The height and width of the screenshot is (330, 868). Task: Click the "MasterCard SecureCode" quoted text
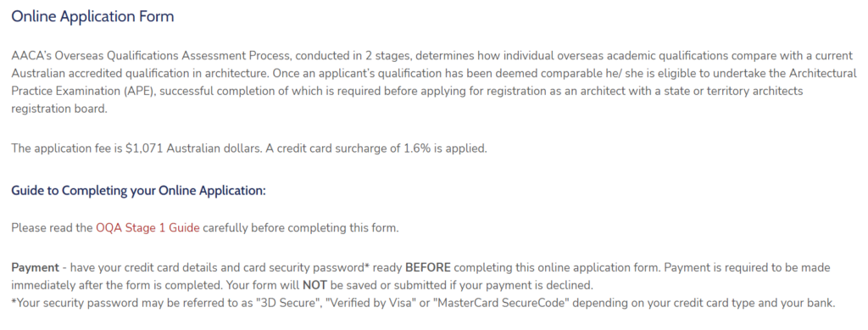tap(498, 304)
